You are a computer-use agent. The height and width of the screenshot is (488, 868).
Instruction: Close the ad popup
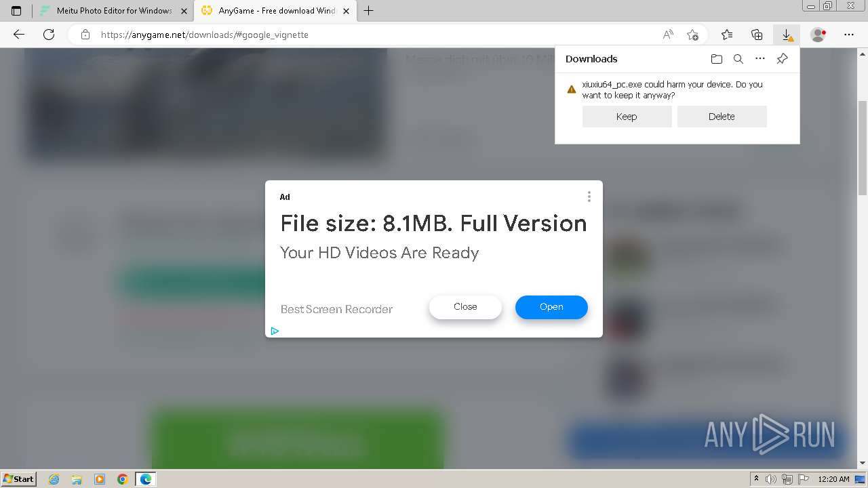[x=465, y=307]
